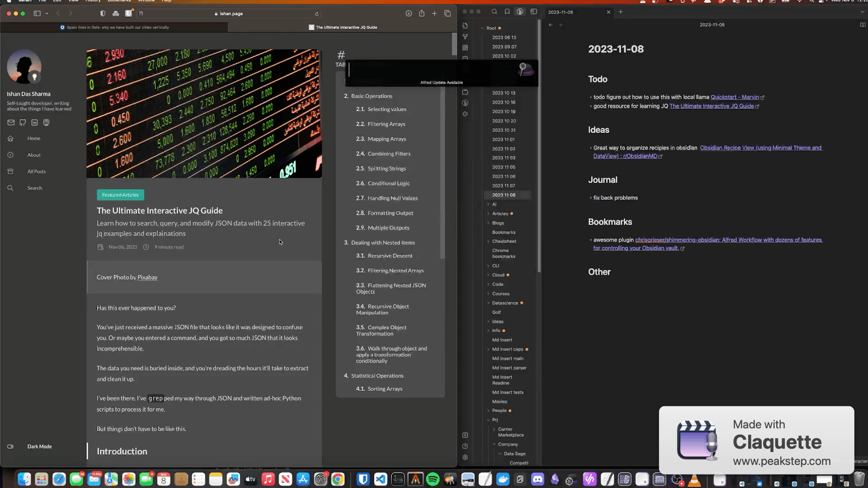Click GitHub icon under author profile
Viewport: 868px width, 488px height.
click(x=23, y=122)
